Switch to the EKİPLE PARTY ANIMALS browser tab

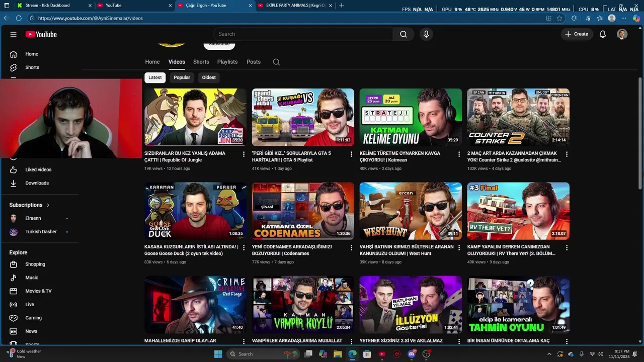[x=295, y=6]
